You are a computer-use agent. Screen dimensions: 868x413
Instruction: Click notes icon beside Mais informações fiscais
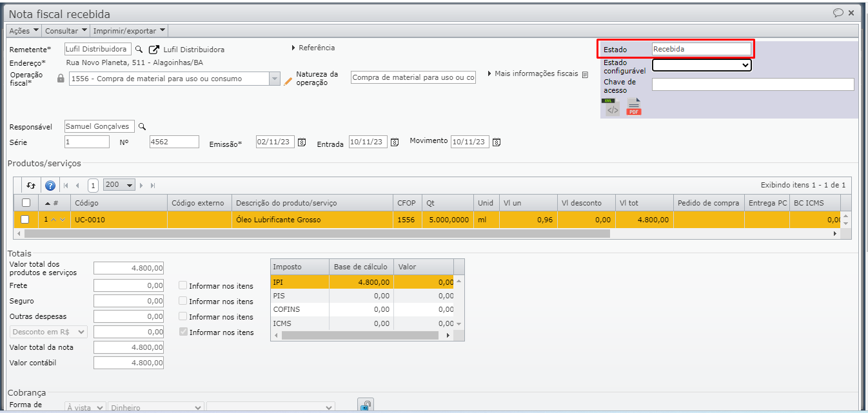coord(585,75)
